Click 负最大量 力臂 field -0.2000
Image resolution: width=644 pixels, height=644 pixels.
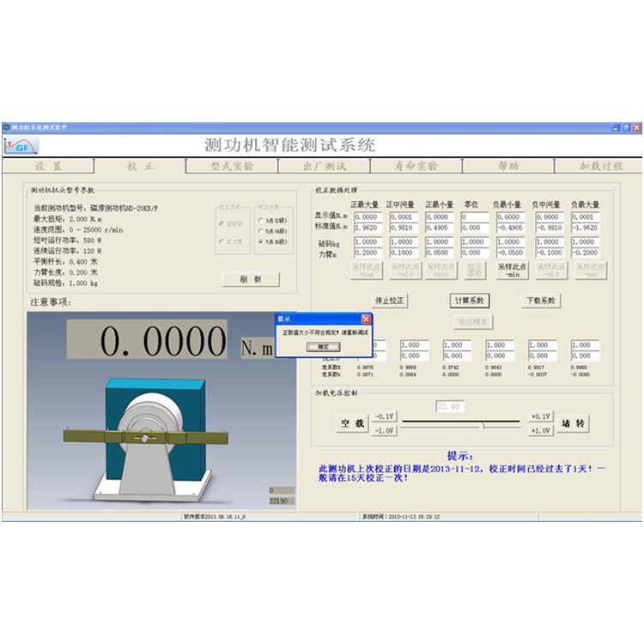(x=586, y=253)
